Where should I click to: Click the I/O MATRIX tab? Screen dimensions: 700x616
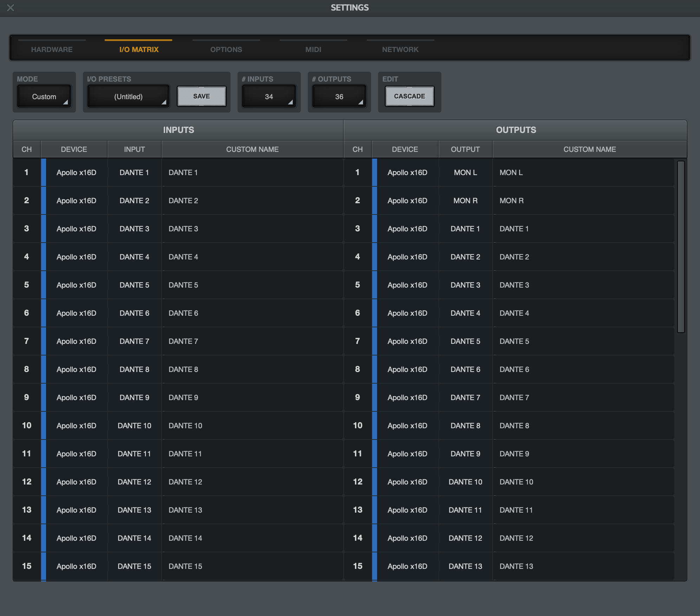click(x=139, y=49)
